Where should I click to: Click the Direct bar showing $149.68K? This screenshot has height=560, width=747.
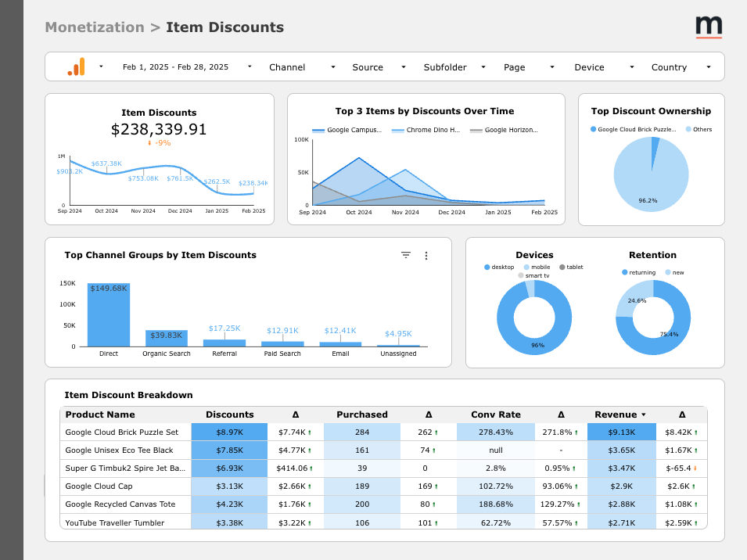[109, 314]
